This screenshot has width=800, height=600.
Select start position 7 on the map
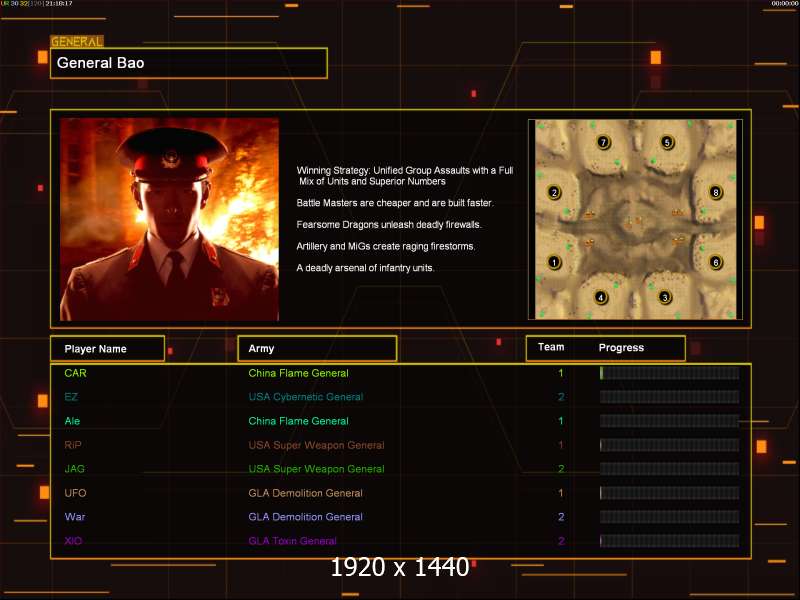(x=604, y=142)
